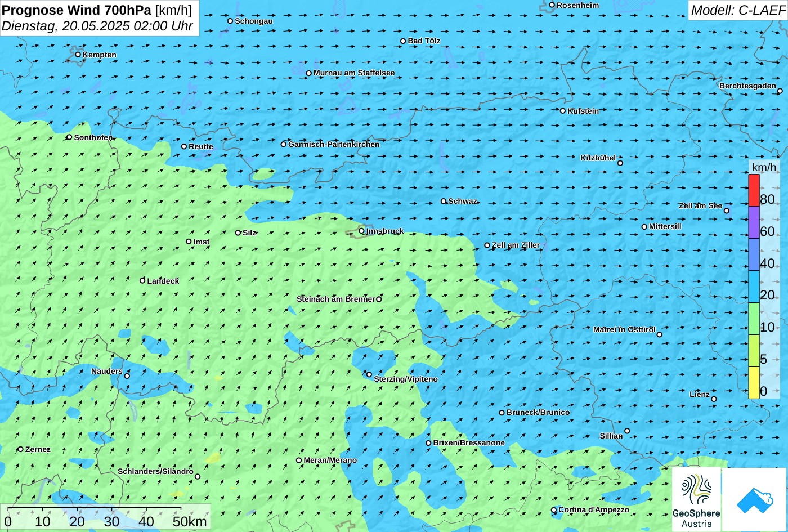
Task: Click the yellow 0 km/h legend swatch
Action: tap(754, 383)
